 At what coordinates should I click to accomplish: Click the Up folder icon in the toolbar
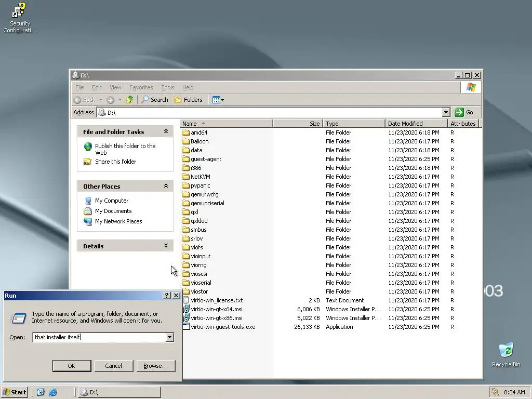[x=129, y=100]
